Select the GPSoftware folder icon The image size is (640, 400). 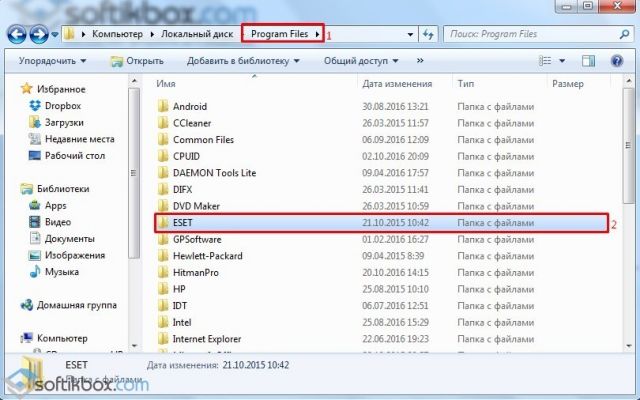163,239
